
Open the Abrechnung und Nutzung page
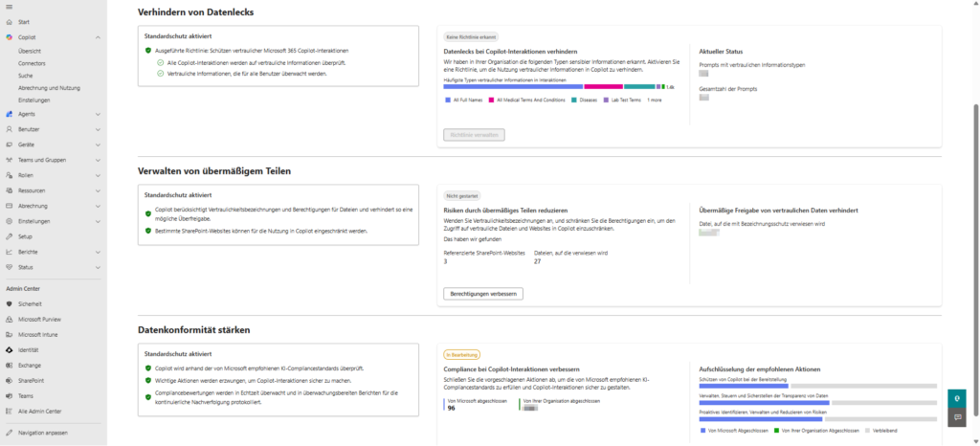pos(48,87)
